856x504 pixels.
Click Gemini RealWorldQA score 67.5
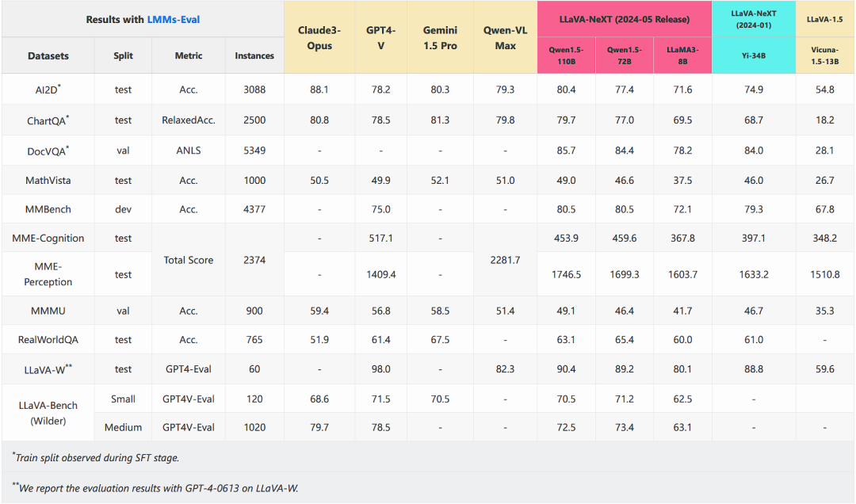[x=440, y=340]
